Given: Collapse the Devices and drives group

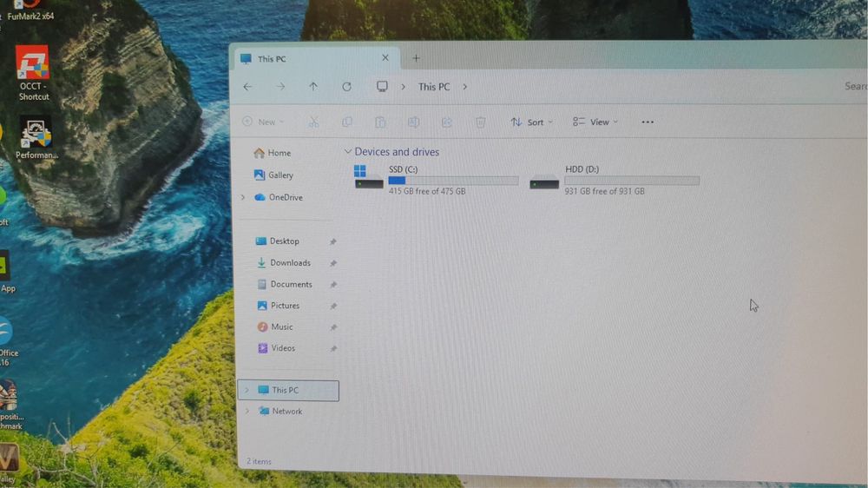Looking at the screenshot, I should 348,151.
